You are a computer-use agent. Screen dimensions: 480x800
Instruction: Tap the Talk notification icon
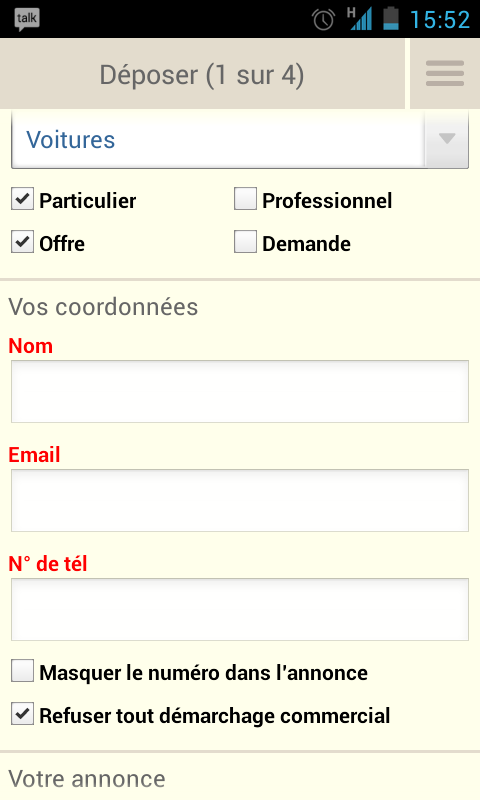27,19
